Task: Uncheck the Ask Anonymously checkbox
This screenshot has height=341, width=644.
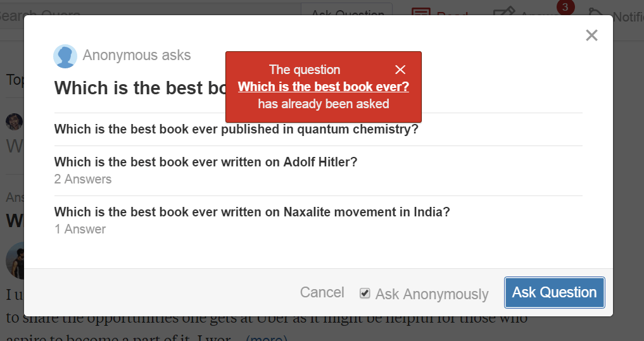Action: point(365,294)
